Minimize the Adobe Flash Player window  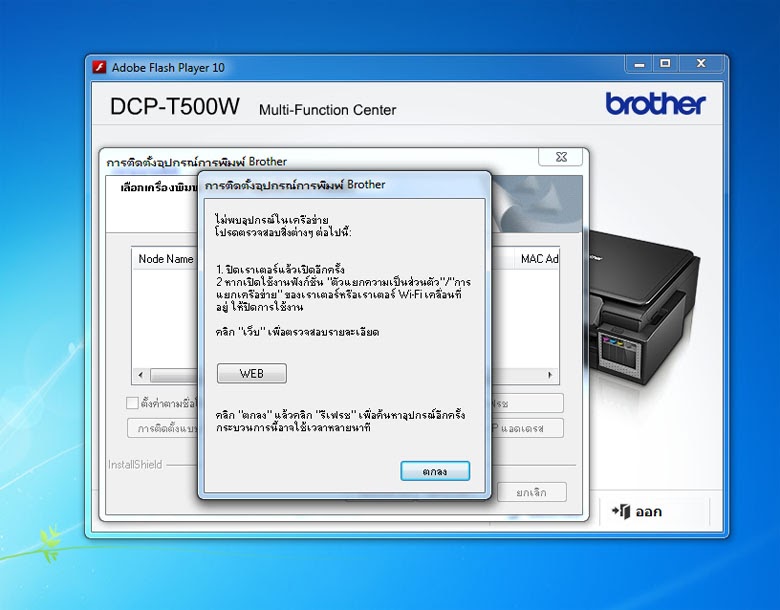(639, 64)
